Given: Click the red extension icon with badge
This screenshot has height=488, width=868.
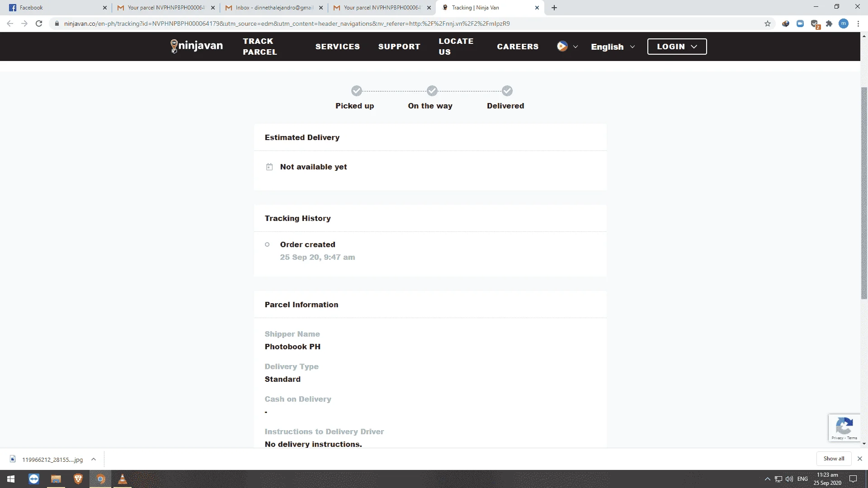Looking at the screenshot, I should 815,24.
